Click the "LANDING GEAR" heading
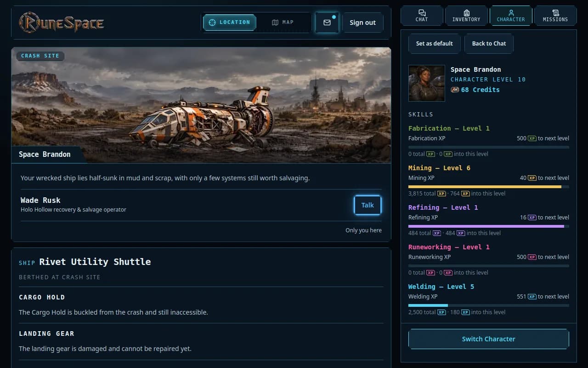Image resolution: width=588 pixels, height=368 pixels. click(x=46, y=333)
